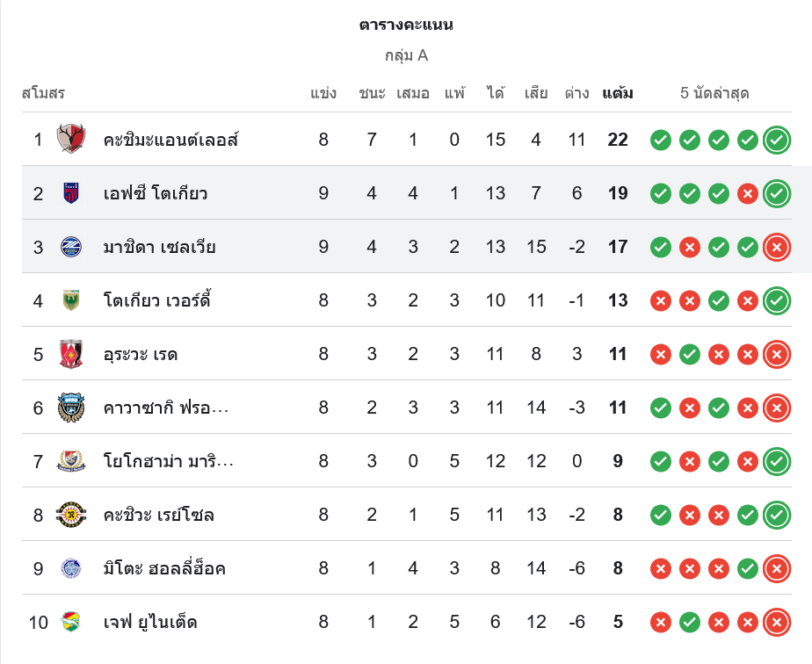Select the โตเกียว เวอร์ดี้ team name
The width and height of the screenshot is (812, 664).
click(x=157, y=300)
